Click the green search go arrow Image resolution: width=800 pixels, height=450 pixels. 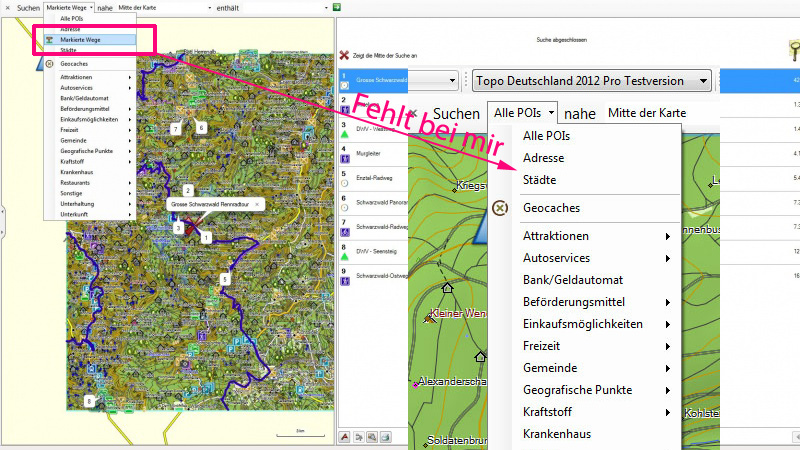[x=336, y=7]
